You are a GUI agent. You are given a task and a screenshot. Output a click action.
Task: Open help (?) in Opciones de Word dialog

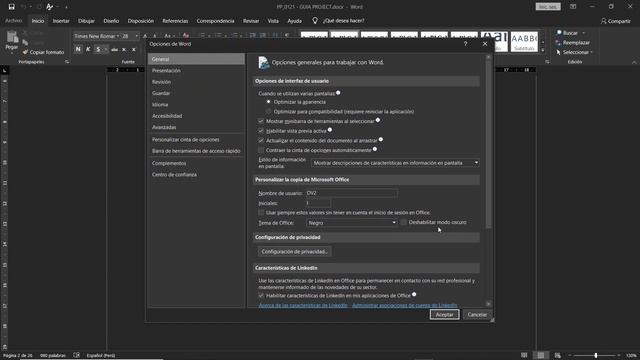point(465,44)
